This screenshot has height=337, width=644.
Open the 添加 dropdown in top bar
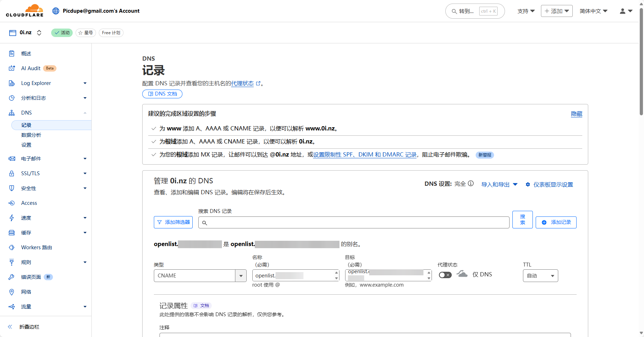click(556, 11)
